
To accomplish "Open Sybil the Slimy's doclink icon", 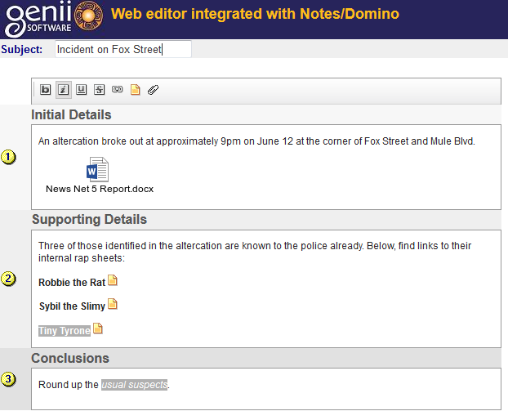I will pos(113,305).
